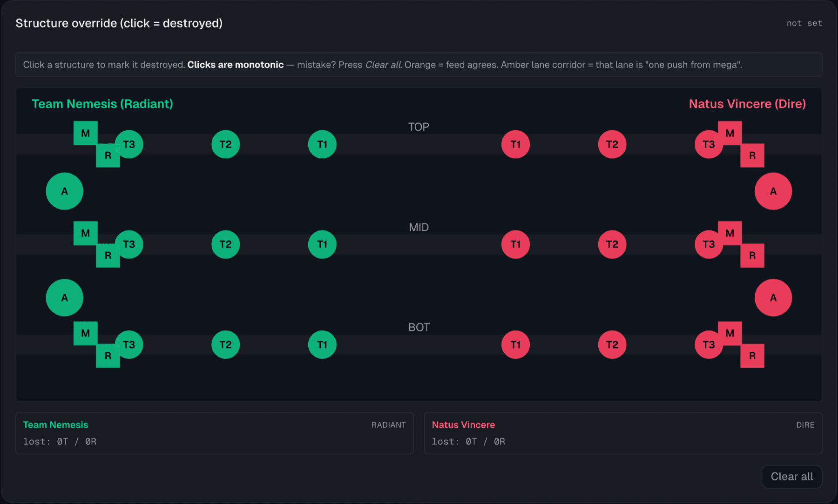Image resolution: width=838 pixels, height=504 pixels.
Task: Mark Dire top T1 tower destroyed
Action: point(515,144)
